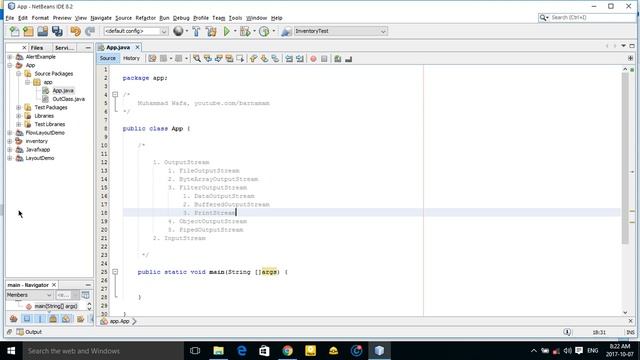Open the Refactor menu
This screenshot has width=640, height=360.
(145, 18)
